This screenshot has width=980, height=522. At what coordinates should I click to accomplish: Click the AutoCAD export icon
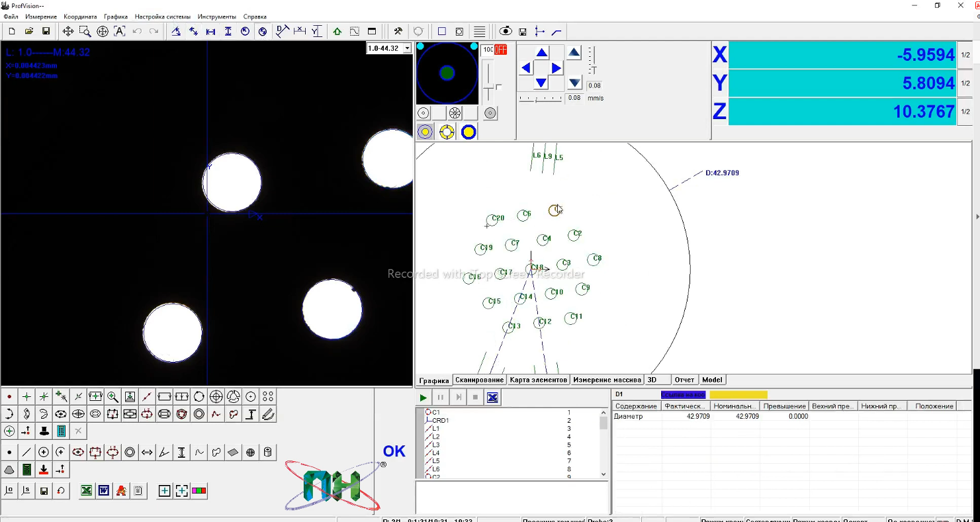(121, 491)
